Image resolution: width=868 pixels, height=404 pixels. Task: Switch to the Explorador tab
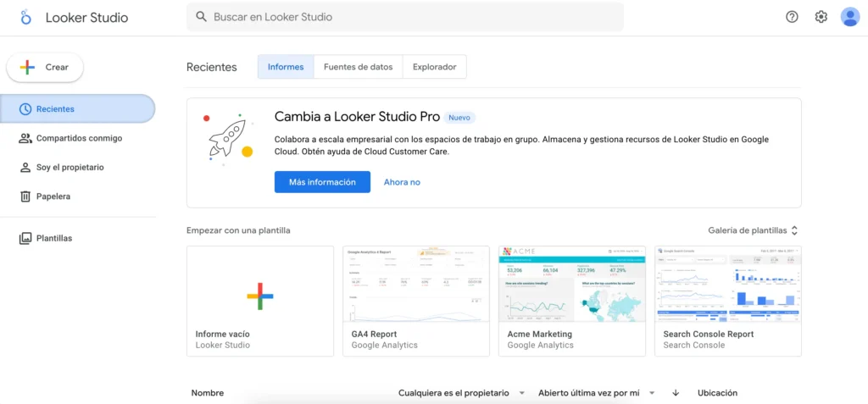point(434,67)
